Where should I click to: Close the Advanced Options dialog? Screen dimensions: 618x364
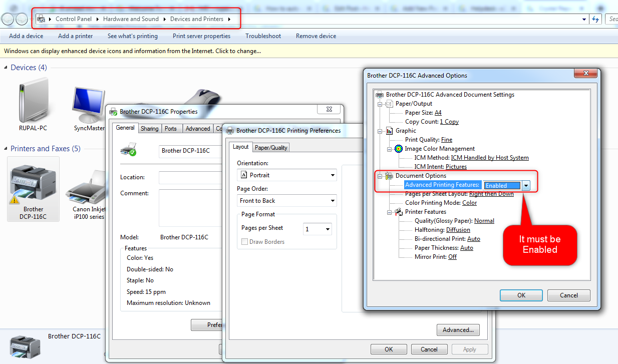coord(585,74)
